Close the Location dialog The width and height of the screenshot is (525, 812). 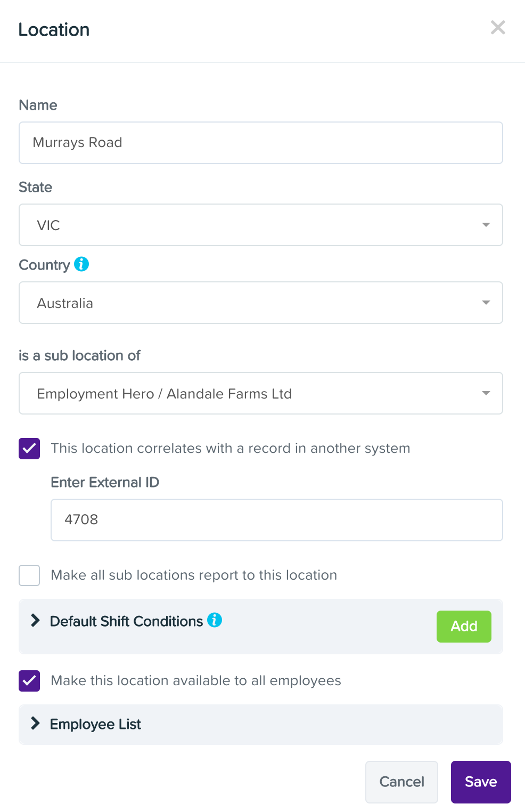pyautogui.click(x=498, y=28)
